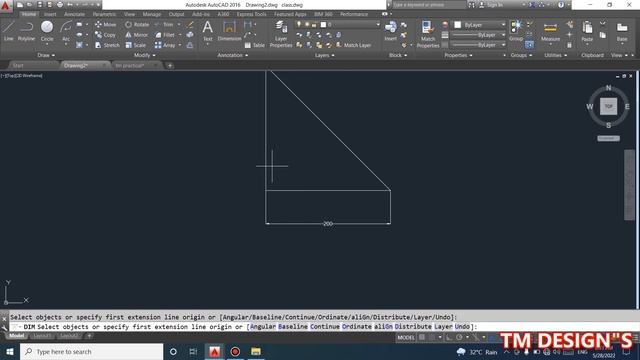Expand the Annotation panel
This screenshot has height=360, width=640.
coord(232,55)
